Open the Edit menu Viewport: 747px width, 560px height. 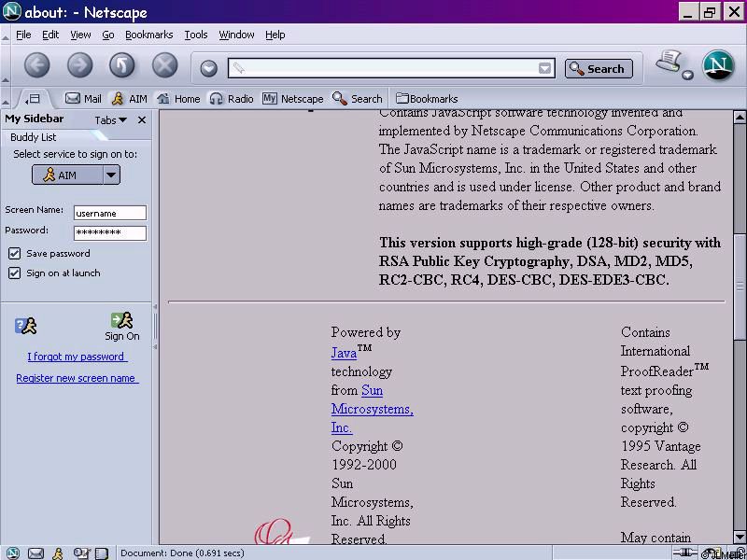[50, 35]
